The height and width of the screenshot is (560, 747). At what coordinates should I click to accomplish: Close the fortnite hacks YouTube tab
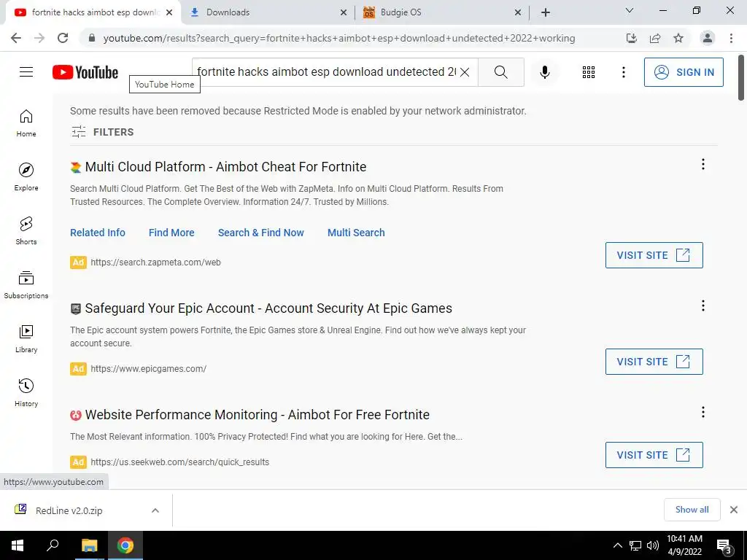[169, 12]
